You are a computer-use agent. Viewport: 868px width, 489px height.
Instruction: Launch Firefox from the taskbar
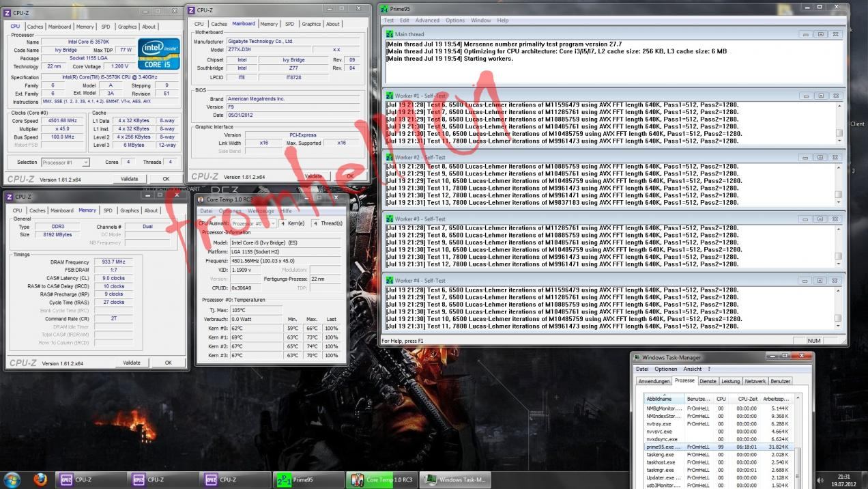tap(40, 479)
